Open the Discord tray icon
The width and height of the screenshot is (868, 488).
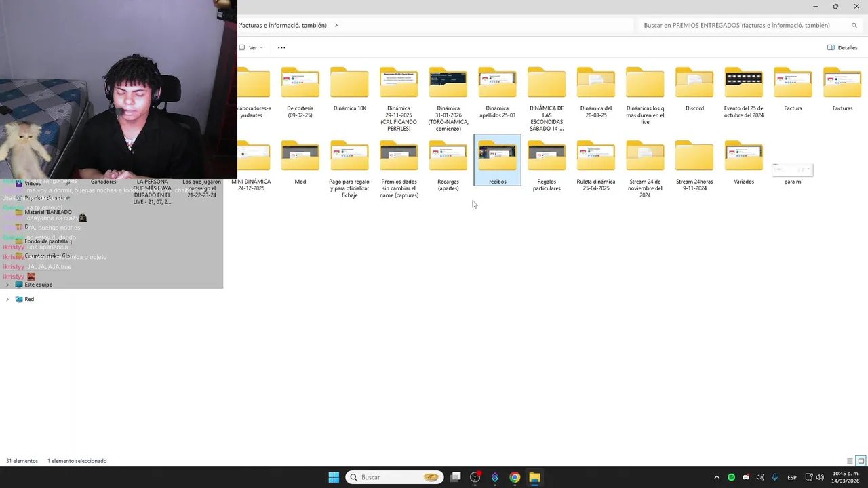pyautogui.click(x=746, y=477)
